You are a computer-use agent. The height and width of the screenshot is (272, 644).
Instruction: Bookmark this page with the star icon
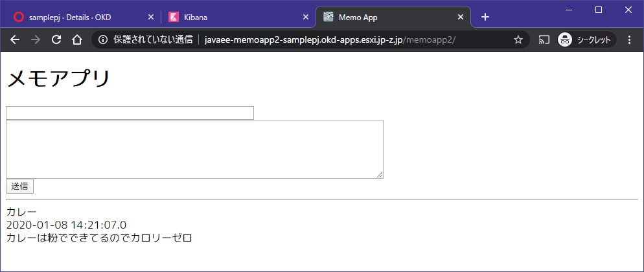[518, 40]
